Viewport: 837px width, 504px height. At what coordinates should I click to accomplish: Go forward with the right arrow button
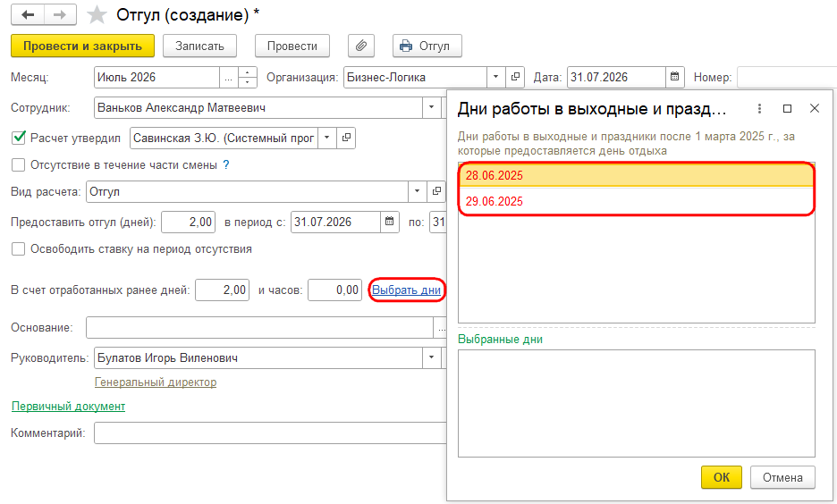[60, 15]
